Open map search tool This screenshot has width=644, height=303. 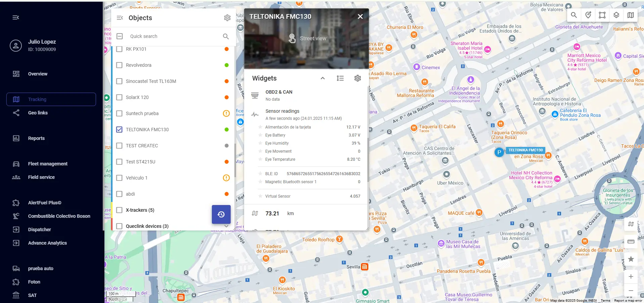pos(574,15)
